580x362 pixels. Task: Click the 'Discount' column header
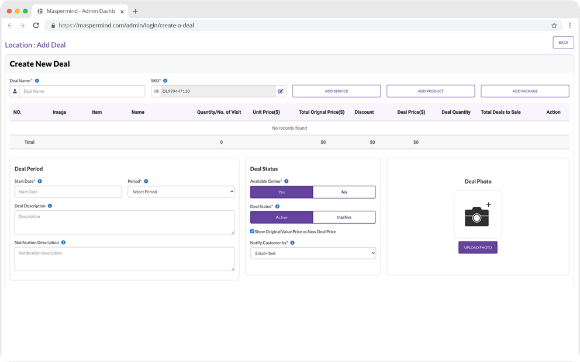pyautogui.click(x=364, y=112)
